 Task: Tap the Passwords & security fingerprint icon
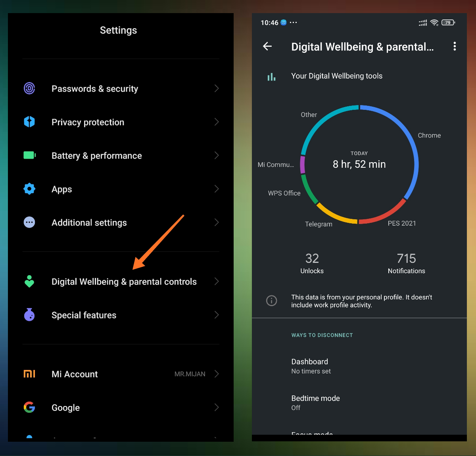(x=29, y=88)
